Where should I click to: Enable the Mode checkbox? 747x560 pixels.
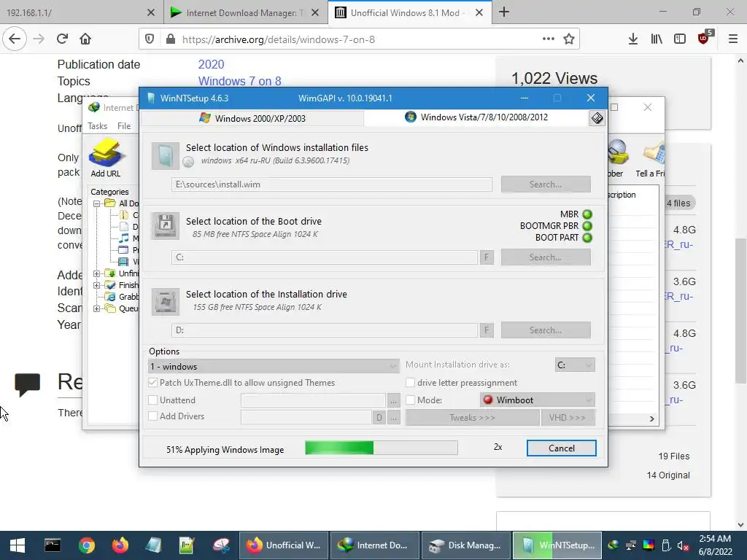(x=410, y=400)
